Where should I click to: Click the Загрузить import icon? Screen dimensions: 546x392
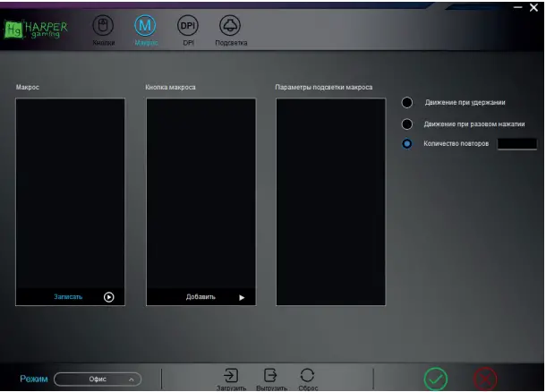click(x=230, y=376)
